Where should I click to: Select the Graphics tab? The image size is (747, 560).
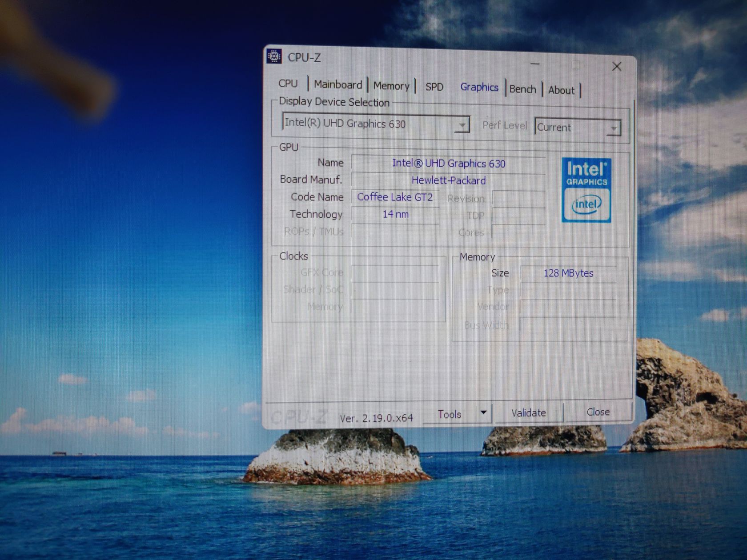479,87
